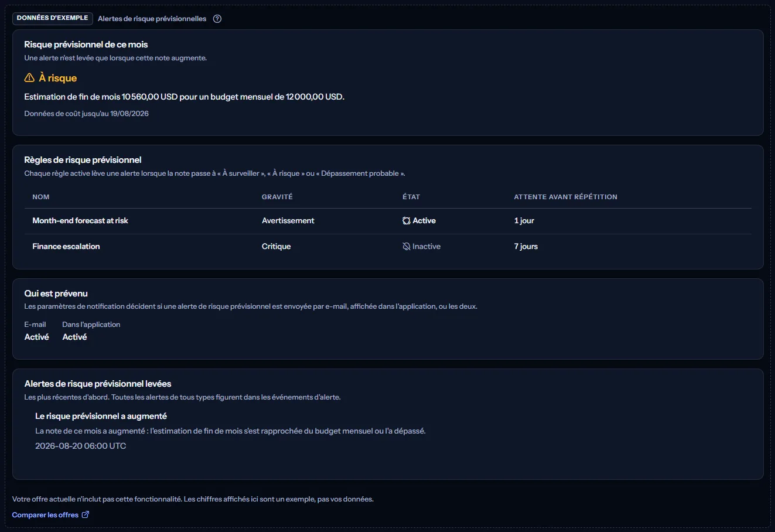Click the ATTENTE AVANT RÉPÉTITION column header
Screen dimensions: 775x532
pos(566,197)
